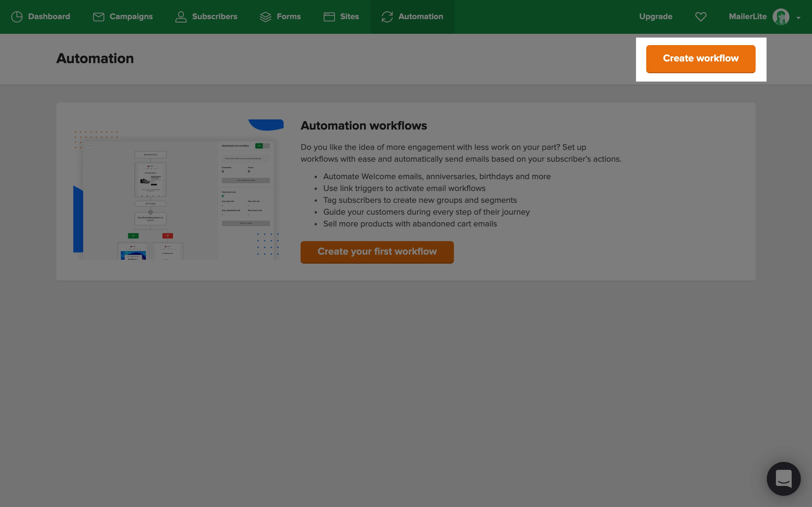The height and width of the screenshot is (507, 812).
Task: Click Create your first workflow button
Action: tap(377, 252)
